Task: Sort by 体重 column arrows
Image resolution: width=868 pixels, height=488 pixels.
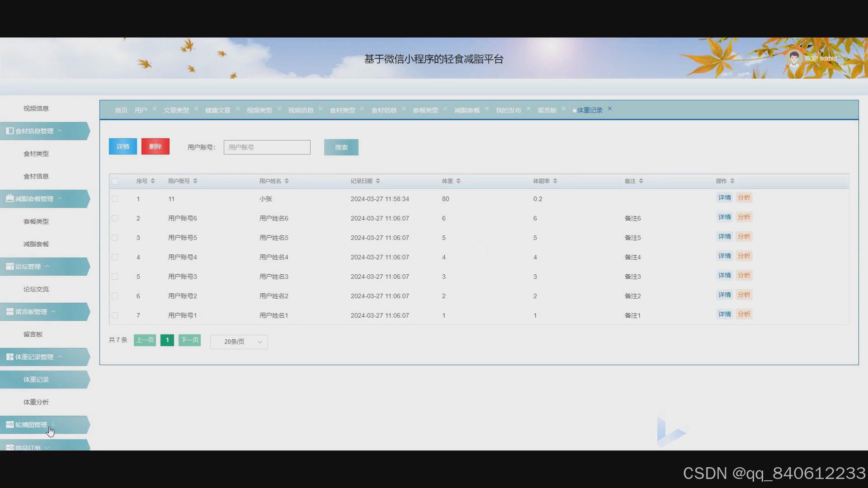Action: (458, 181)
